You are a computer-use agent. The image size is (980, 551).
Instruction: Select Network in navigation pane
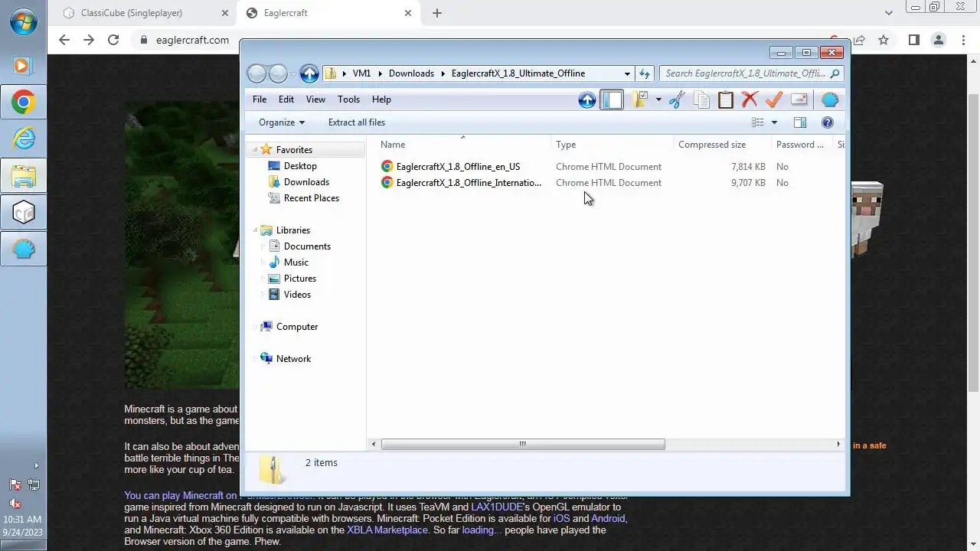pyautogui.click(x=293, y=359)
